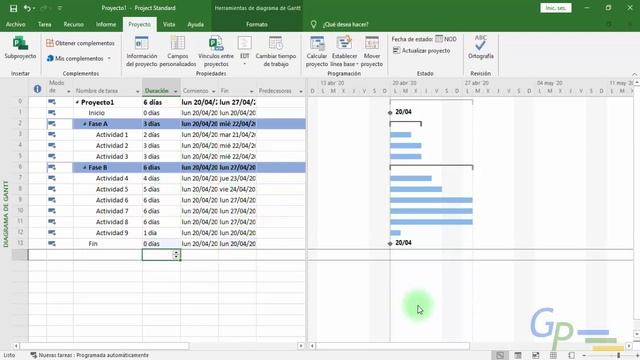Open Fin column filter dropdown
Image resolution: width=640 pixels, height=360 pixels.
[x=251, y=91]
